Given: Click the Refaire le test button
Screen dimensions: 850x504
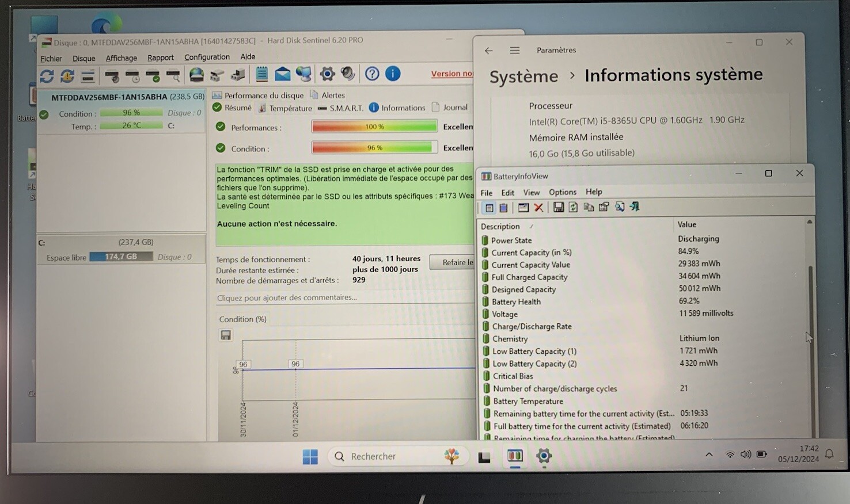Looking at the screenshot, I should pos(453,262).
